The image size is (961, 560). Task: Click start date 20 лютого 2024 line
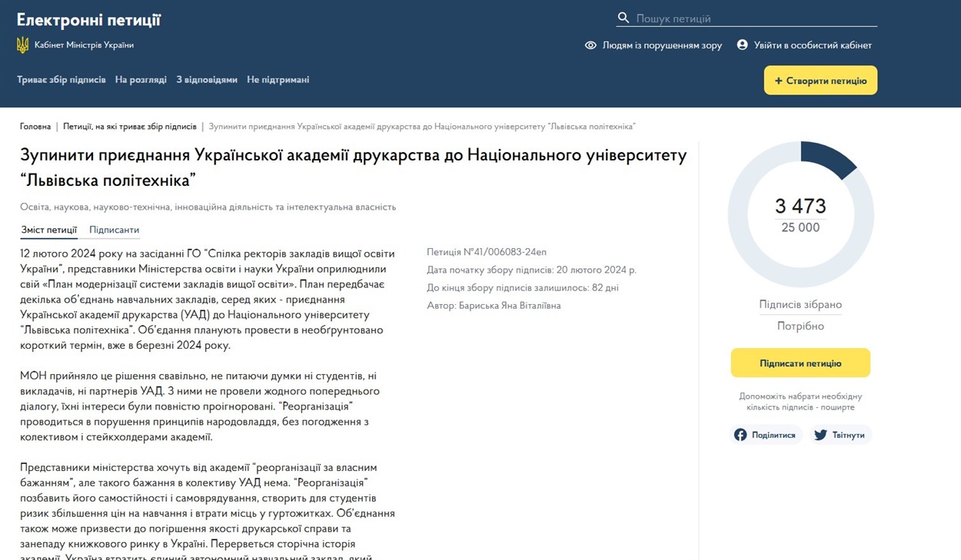531,270
